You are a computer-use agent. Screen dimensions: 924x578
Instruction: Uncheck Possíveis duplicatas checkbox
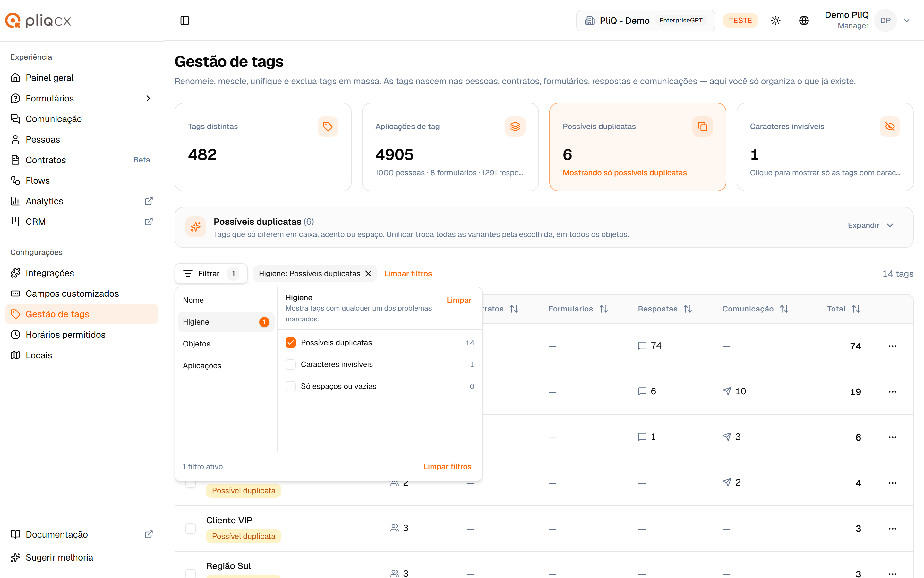pyautogui.click(x=291, y=343)
